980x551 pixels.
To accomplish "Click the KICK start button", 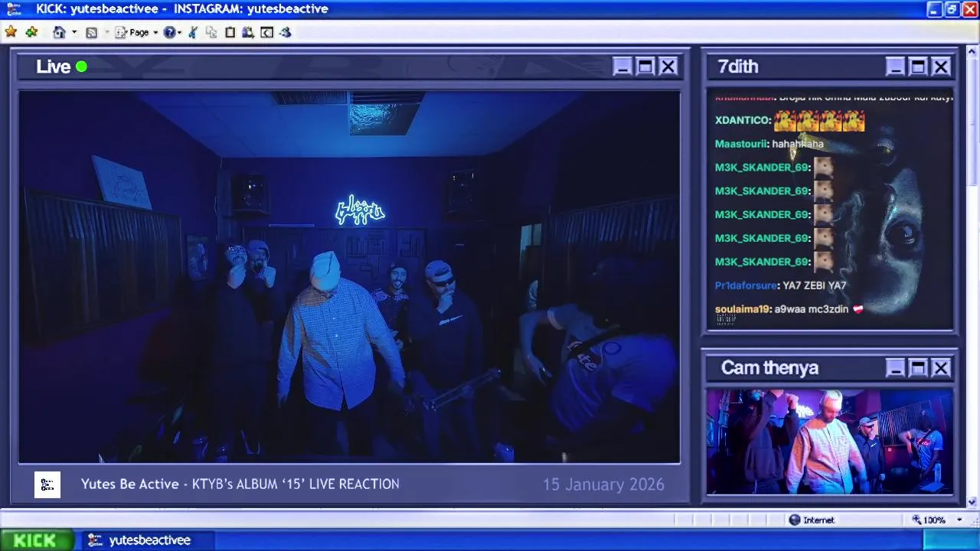I will point(36,540).
